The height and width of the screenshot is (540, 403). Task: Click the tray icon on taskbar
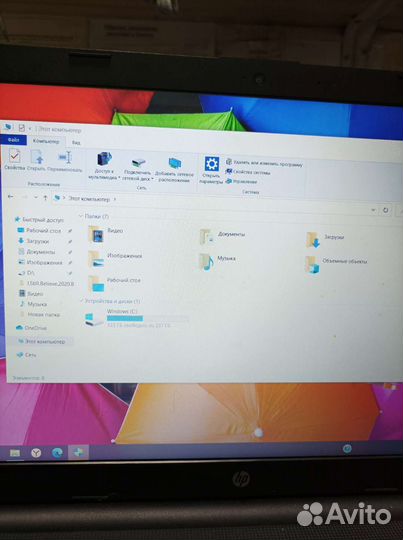pyautogui.click(x=347, y=448)
